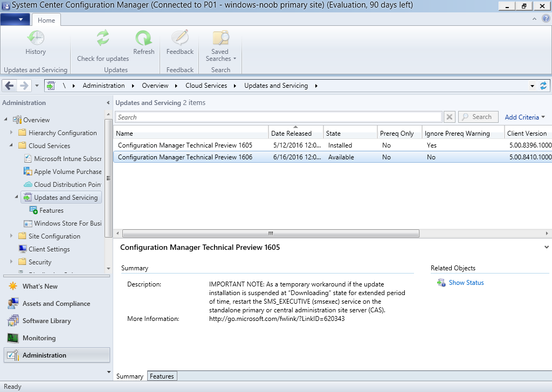Sort by Client Version column header

point(528,133)
